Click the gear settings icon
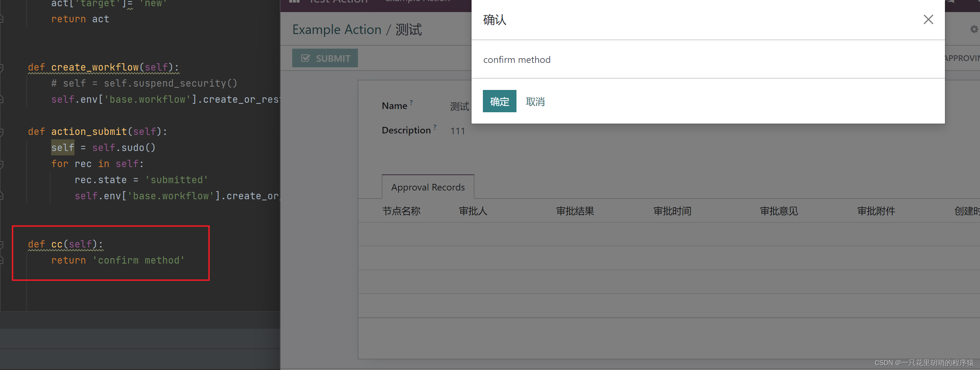Viewport: 980px width, 370px height. 974,29
